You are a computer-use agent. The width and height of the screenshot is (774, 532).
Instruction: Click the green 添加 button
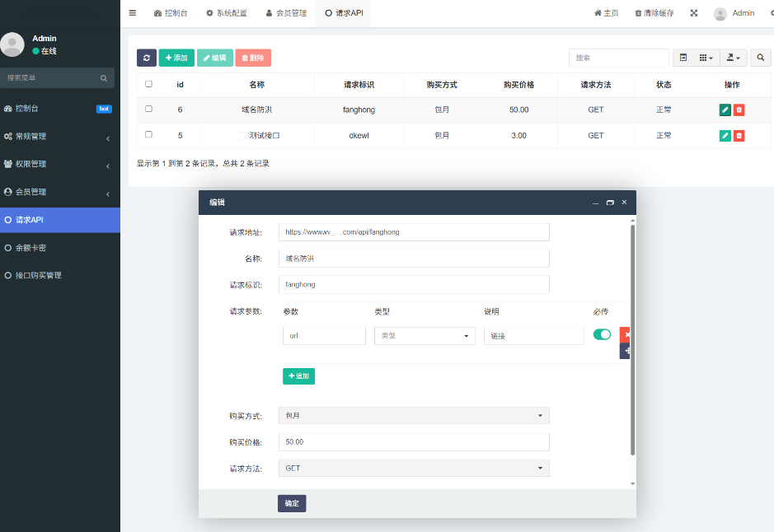pos(176,58)
